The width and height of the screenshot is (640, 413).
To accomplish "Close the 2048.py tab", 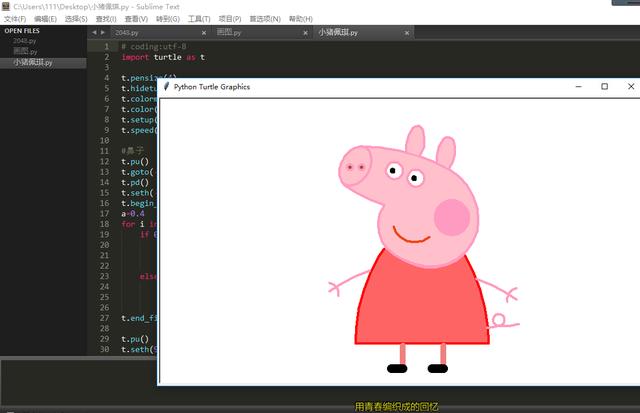I will [x=204, y=33].
